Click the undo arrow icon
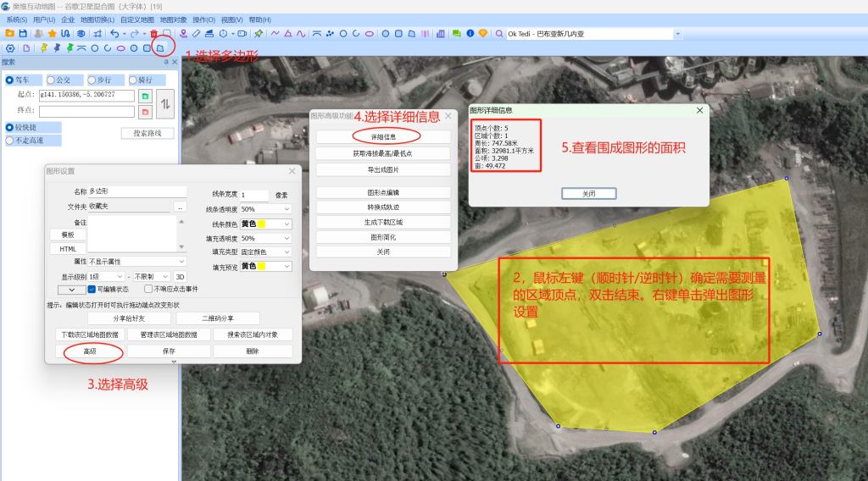The image size is (868, 481). 114,34
